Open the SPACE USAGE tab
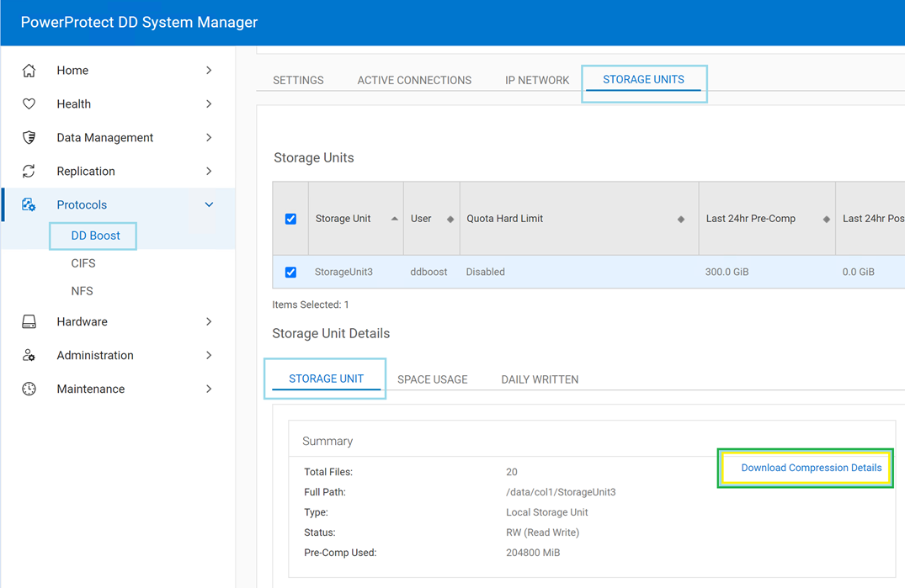905x588 pixels. pos(432,379)
